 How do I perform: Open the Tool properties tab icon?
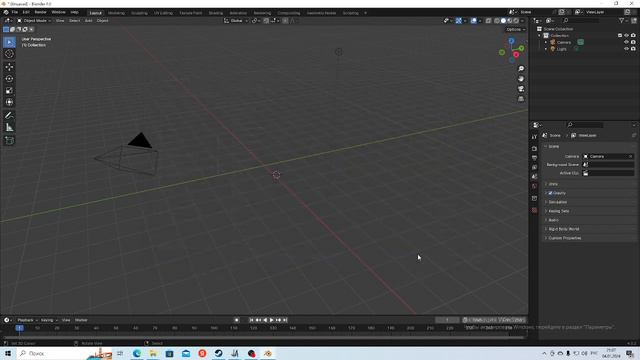[x=534, y=137]
